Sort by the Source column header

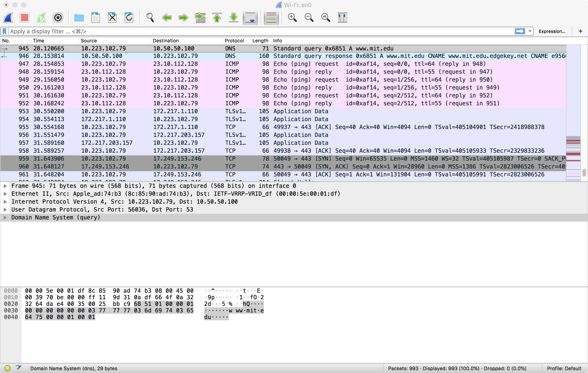[x=115, y=41]
